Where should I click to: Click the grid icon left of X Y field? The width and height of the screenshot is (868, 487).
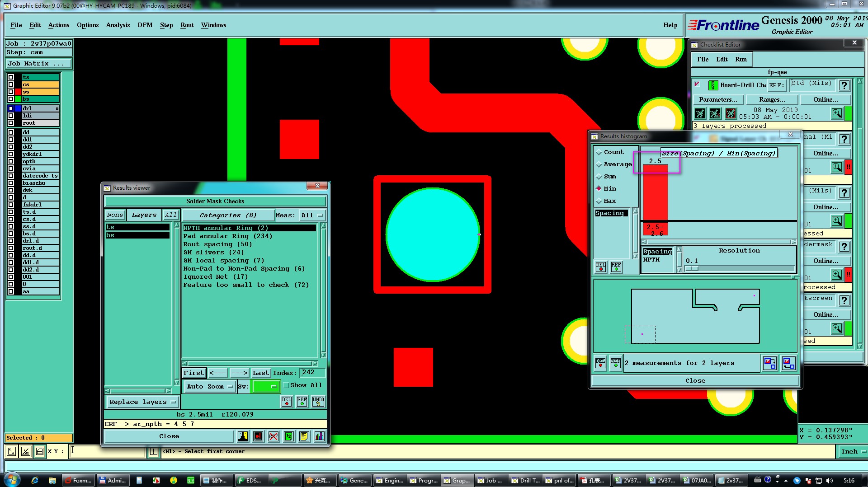click(40, 451)
